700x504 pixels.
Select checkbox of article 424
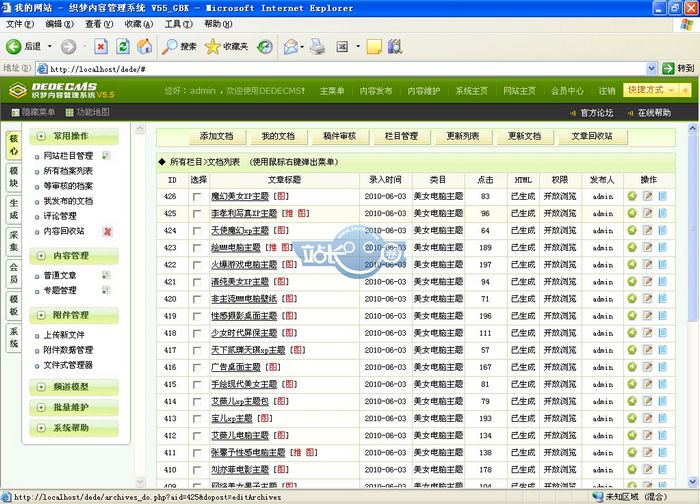pos(197,231)
